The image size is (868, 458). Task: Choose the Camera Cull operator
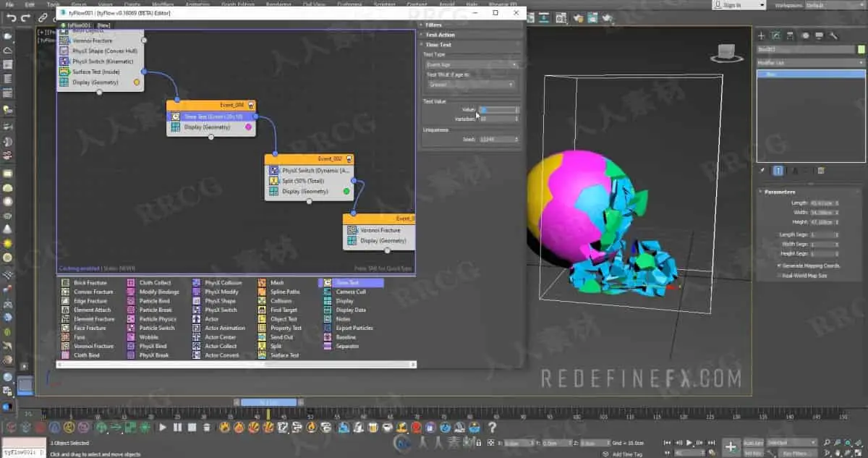point(346,292)
